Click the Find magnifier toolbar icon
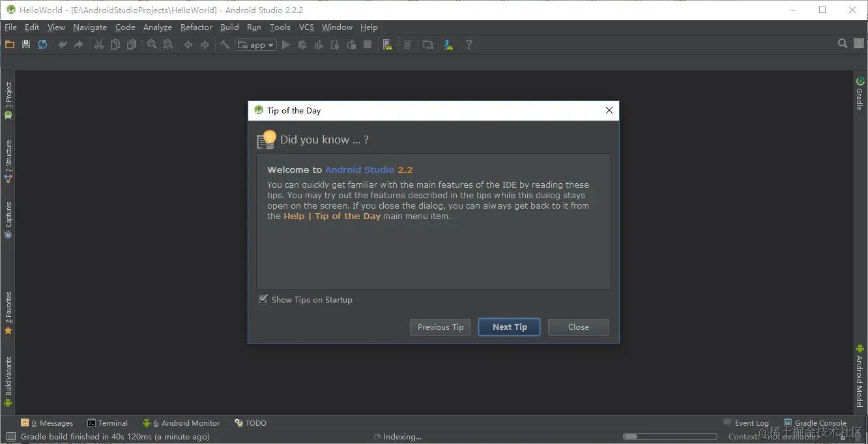This screenshot has width=868, height=444. coord(152,44)
